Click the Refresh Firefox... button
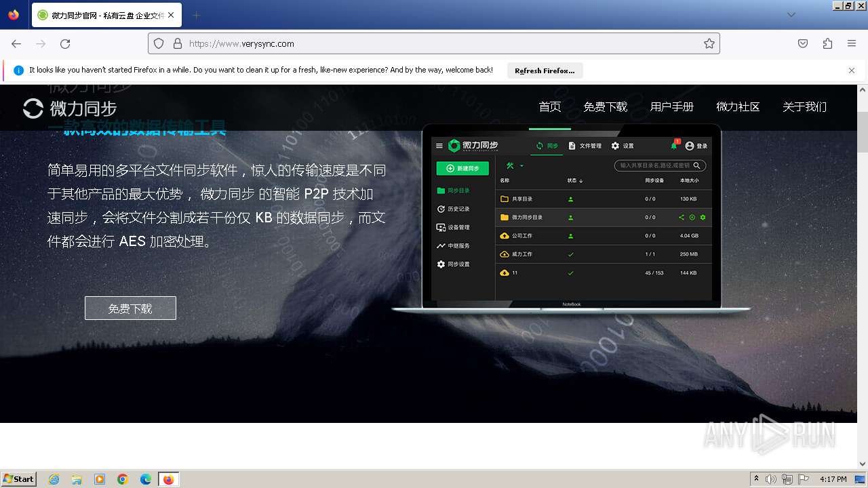 [x=545, y=70]
